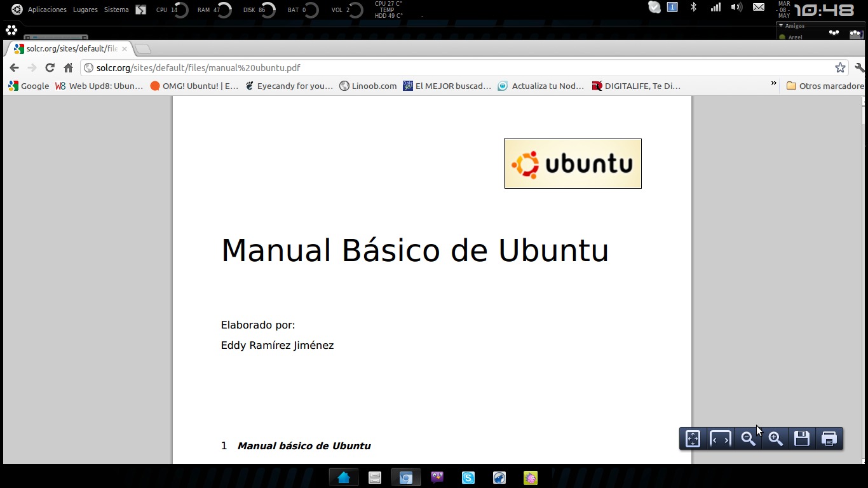Screen dimensions: 868x488
Task: Click the Manual Básico de Ubuntu title
Action: (x=415, y=250)
